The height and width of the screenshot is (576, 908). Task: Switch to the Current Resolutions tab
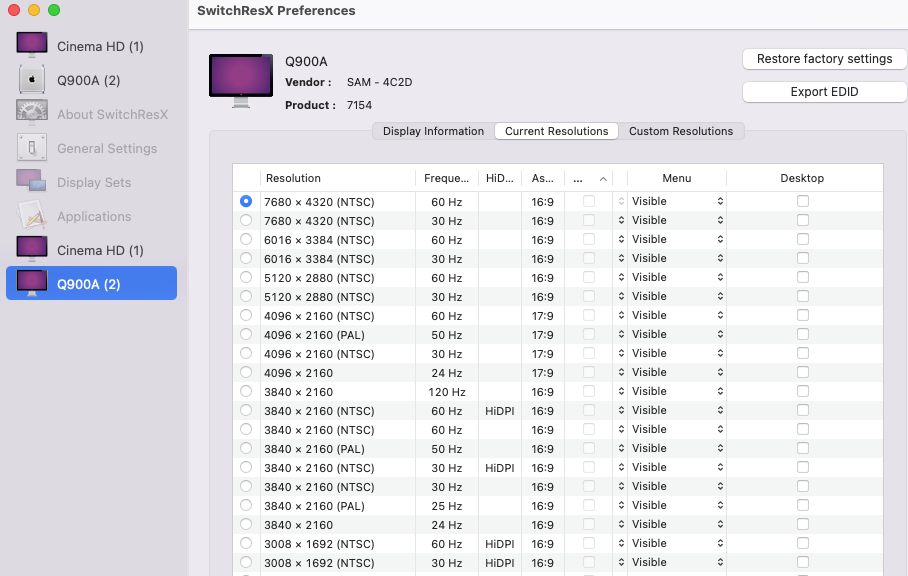[556, 131]
